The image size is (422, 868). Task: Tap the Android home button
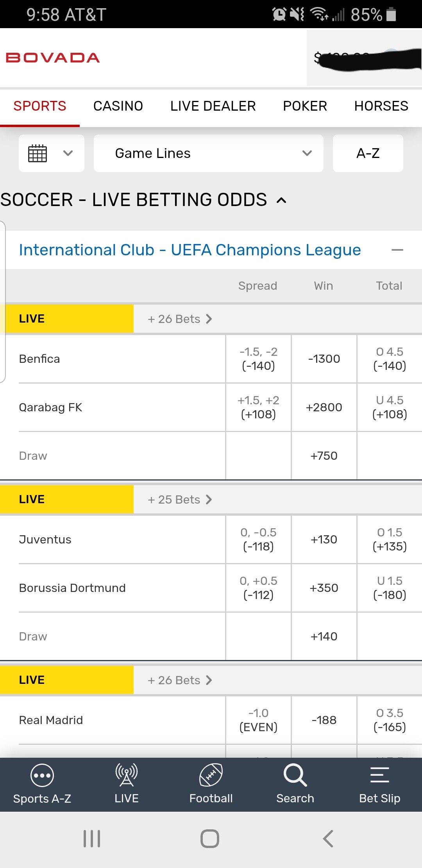point(210,839)
